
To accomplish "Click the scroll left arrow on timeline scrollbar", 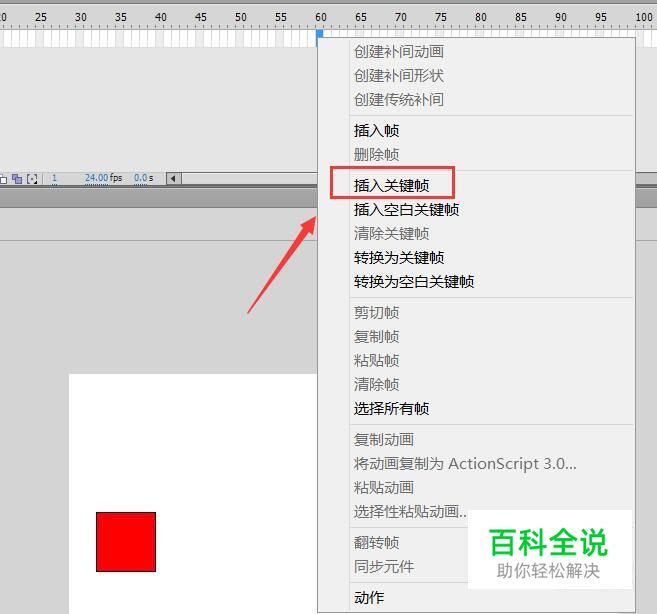I will coord(173,179).
